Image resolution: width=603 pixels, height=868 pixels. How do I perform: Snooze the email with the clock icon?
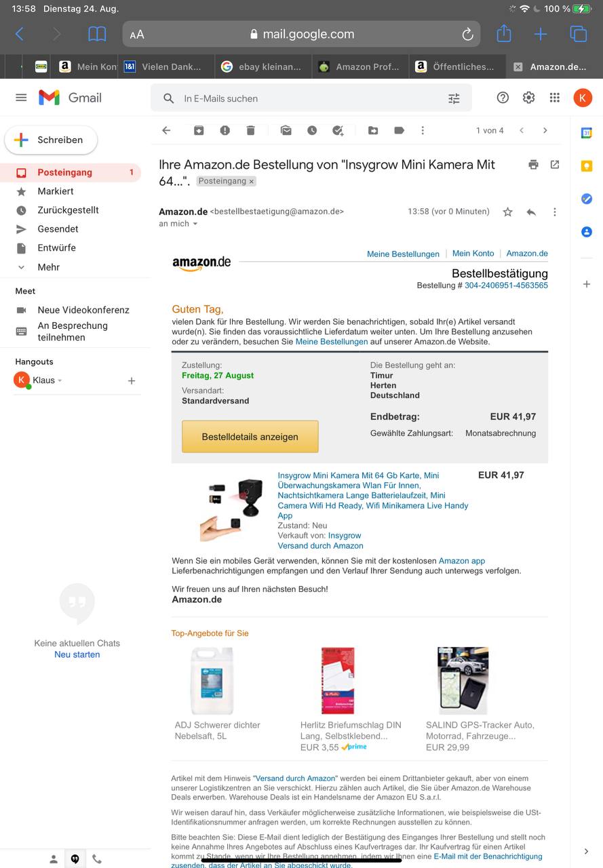pos(312,130)
